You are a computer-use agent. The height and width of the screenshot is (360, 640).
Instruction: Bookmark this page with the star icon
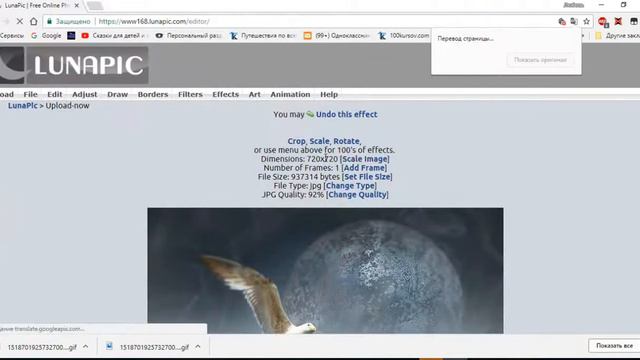pyautogui.click(x=587, y=22)
